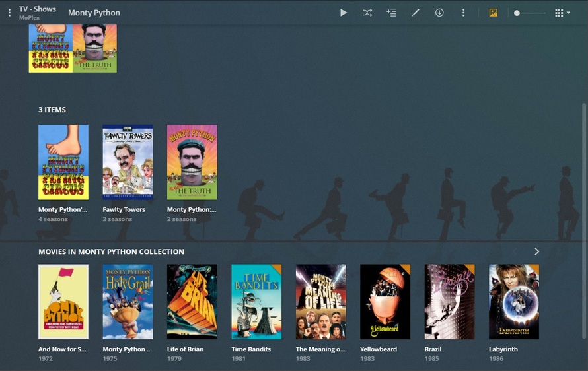Select the '2 seasons' text
Screen dimensions: 588x371
point(182,219)
